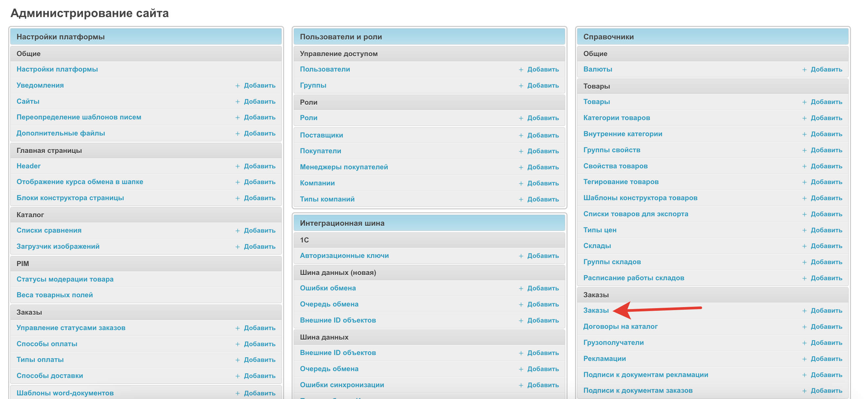Viewport: 868px width, 399px height.
Task: Go to Статусы модерации товара
Action: point(65,279)
